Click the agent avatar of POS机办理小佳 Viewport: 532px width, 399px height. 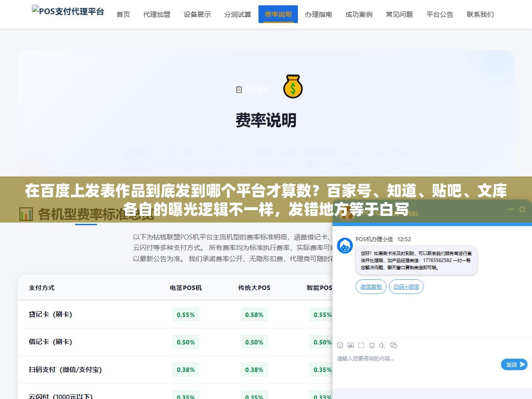click(x=345, y=246)
